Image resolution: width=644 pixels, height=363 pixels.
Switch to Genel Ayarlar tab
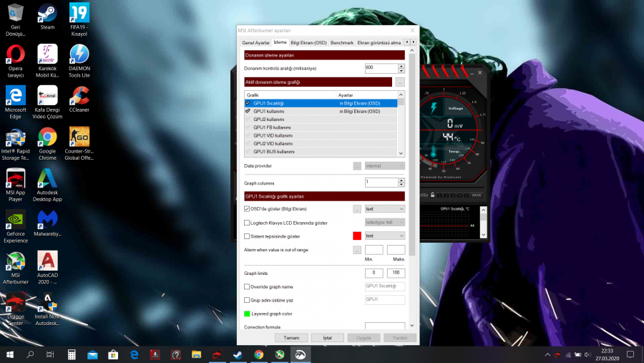click(255, 43)
